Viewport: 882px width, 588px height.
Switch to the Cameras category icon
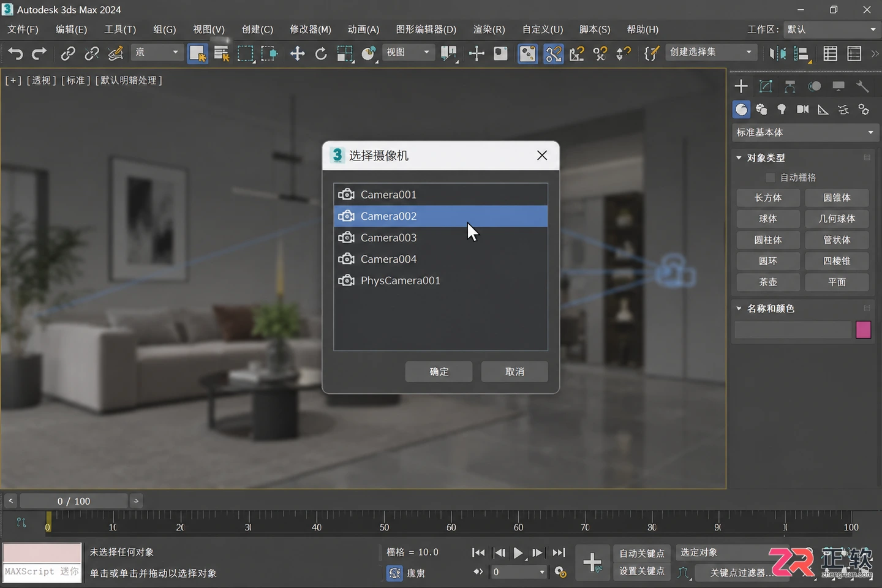point(802,110)
